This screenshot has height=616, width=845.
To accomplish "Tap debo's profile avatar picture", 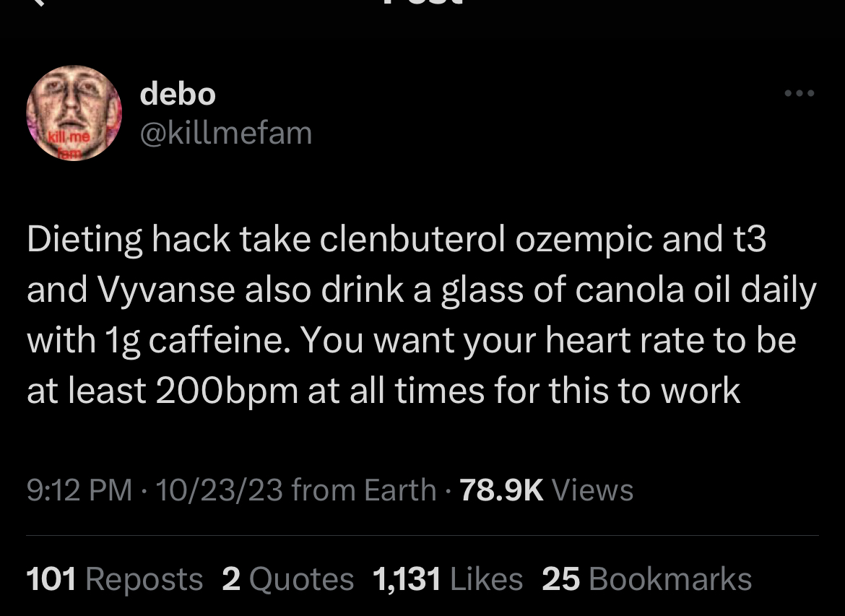I will 74,113.
